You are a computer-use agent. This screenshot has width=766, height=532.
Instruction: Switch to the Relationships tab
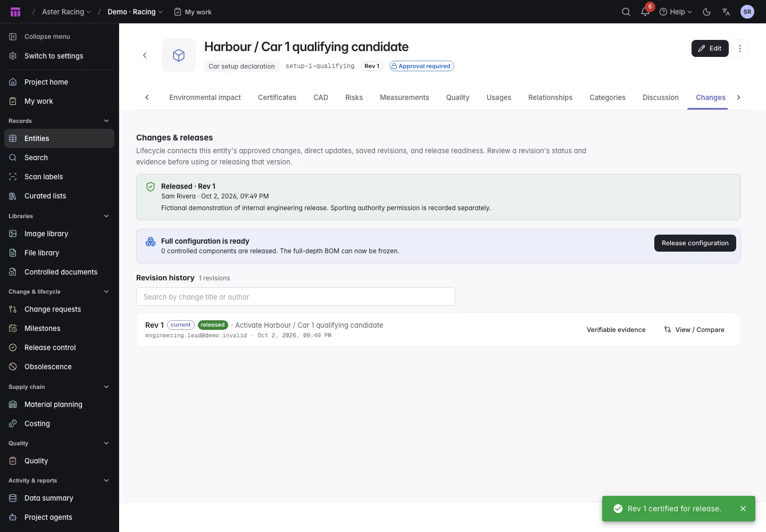pos(551,97)
